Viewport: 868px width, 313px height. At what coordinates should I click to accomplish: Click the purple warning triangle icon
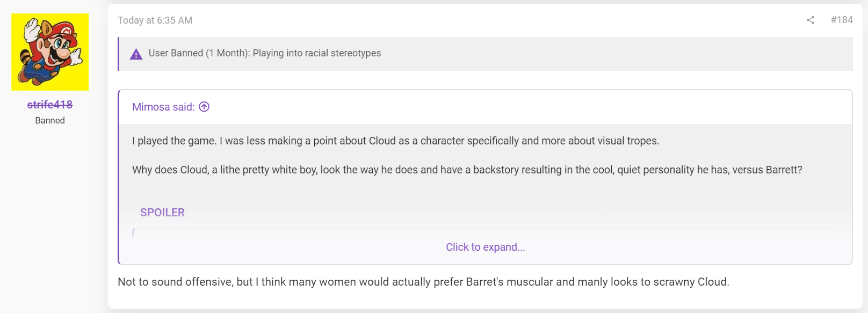point(136,54)
